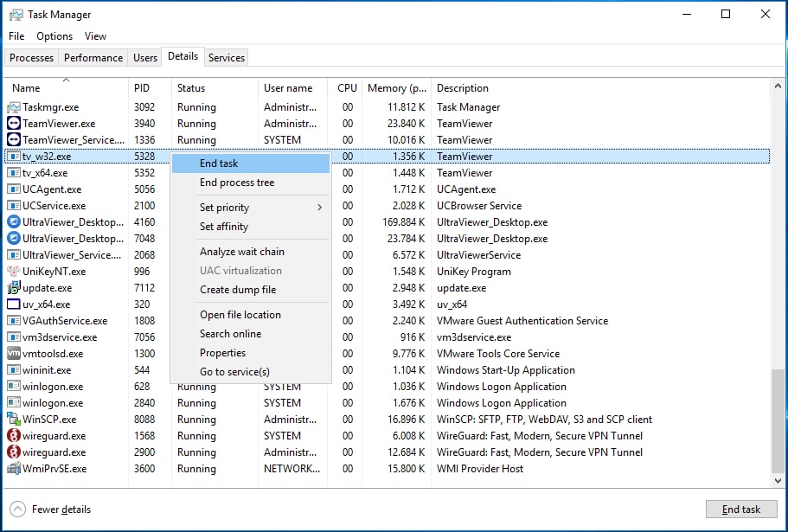Click the WmiPrvSE.exe process icon
Screen dimensions: 788x532
[14, 469]
